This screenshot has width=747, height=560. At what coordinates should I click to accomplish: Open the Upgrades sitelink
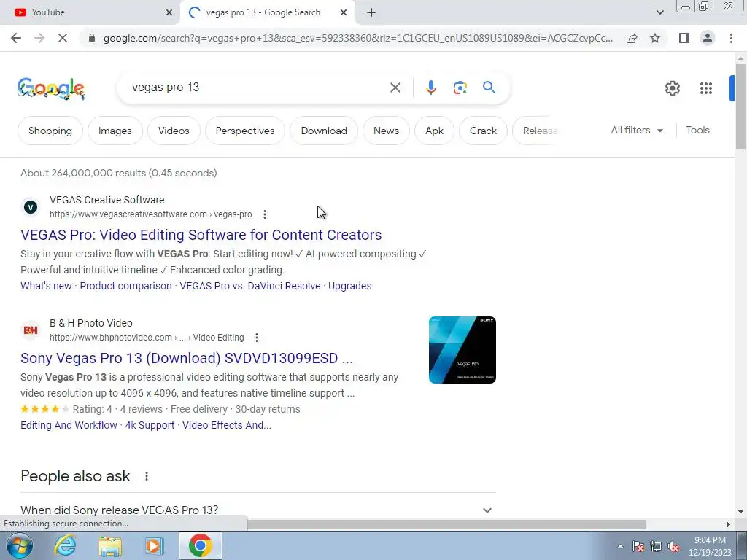point(349,286)
